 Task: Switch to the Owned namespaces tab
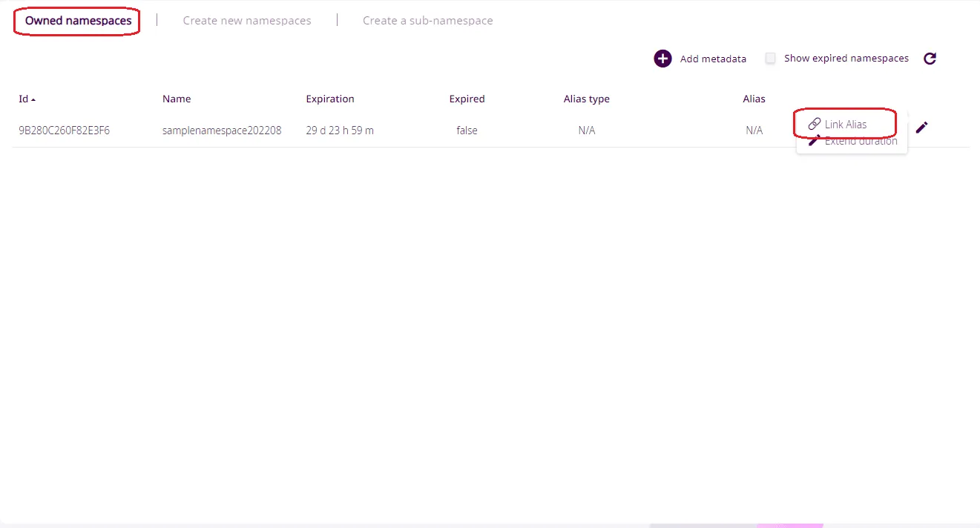[x=78, y=21]
